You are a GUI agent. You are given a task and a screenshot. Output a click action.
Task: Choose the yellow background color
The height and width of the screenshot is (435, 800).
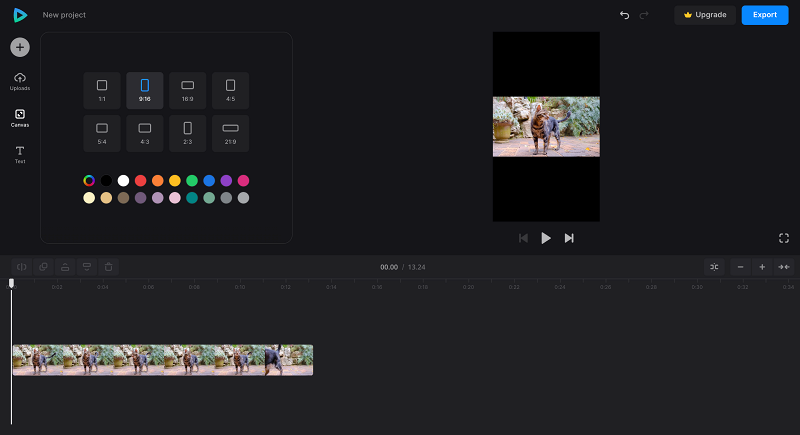[175, 181]
